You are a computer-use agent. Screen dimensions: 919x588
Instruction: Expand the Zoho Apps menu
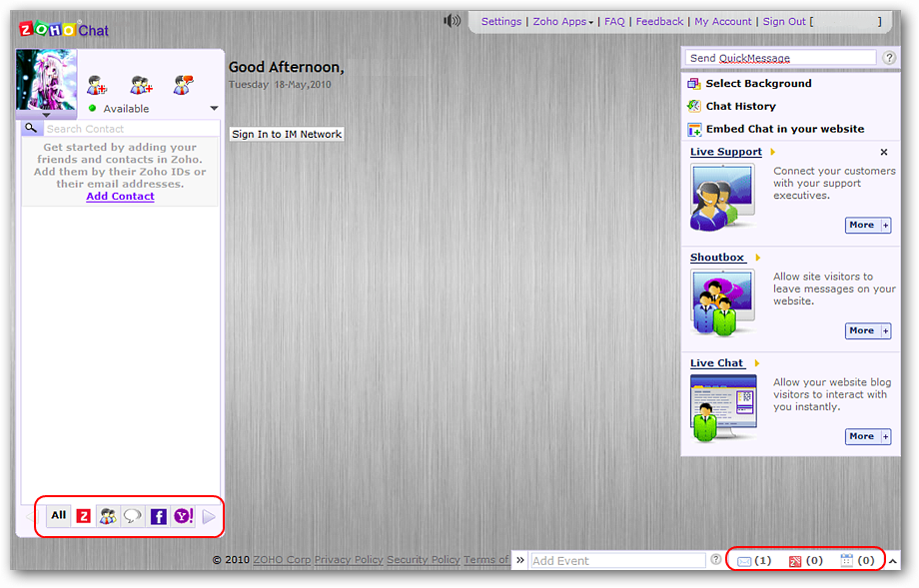[x=562, y=22]
